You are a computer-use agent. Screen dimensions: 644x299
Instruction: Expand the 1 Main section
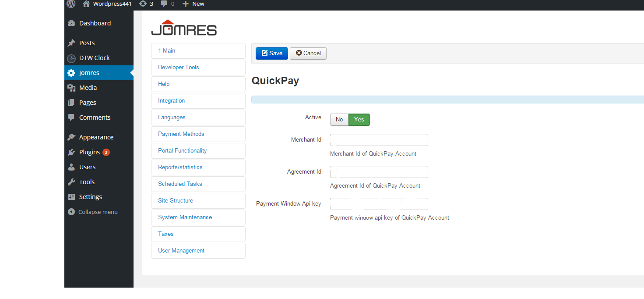(x=198, y=51)
